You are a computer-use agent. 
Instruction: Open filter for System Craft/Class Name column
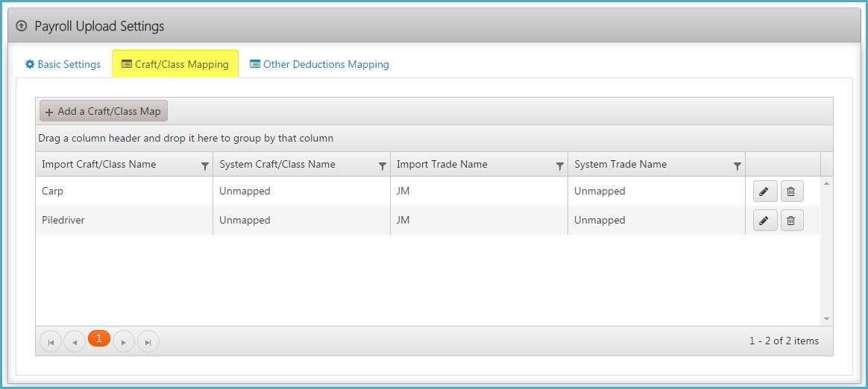tap(382, 166)
